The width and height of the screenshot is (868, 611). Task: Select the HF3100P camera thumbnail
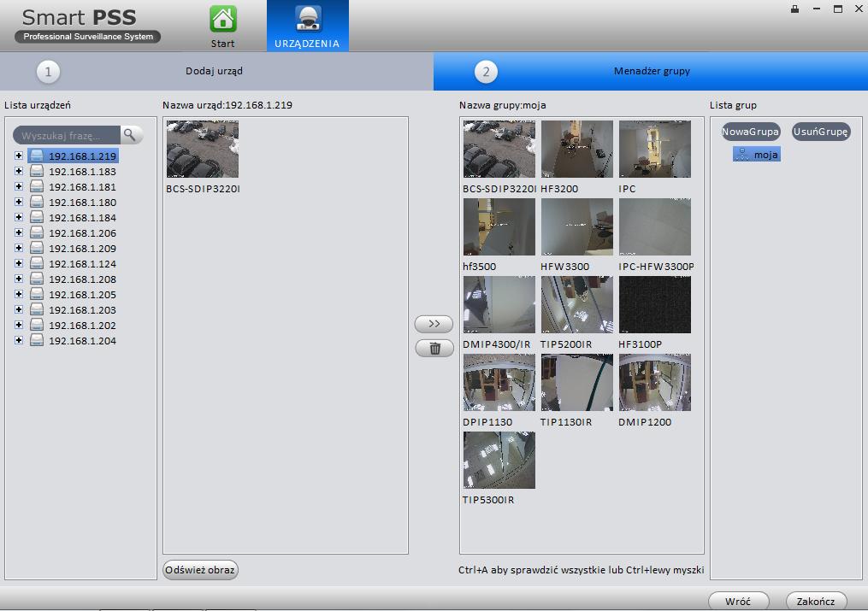pyautogui.click(x=655, y=305)
